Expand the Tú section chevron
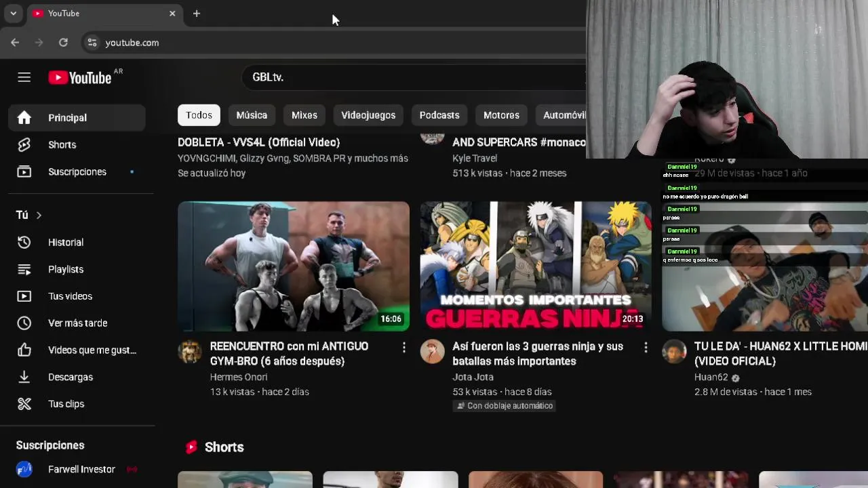868x488 pixels. click(x=39, y=216)
